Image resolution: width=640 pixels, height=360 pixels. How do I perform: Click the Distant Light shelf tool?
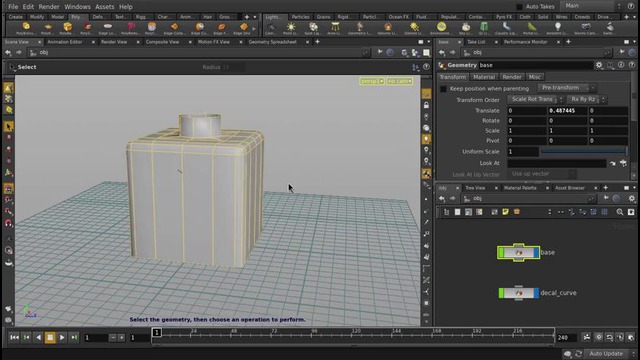click(415, 28)
